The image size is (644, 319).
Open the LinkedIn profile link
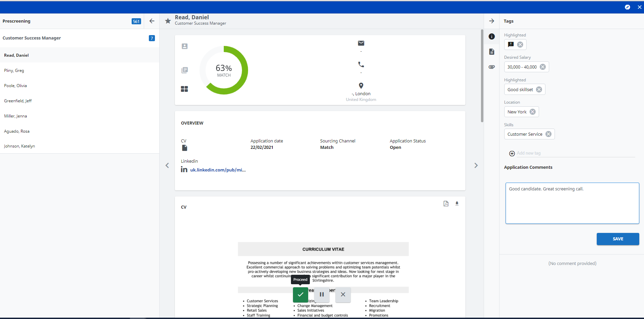[x=218, y=170]
